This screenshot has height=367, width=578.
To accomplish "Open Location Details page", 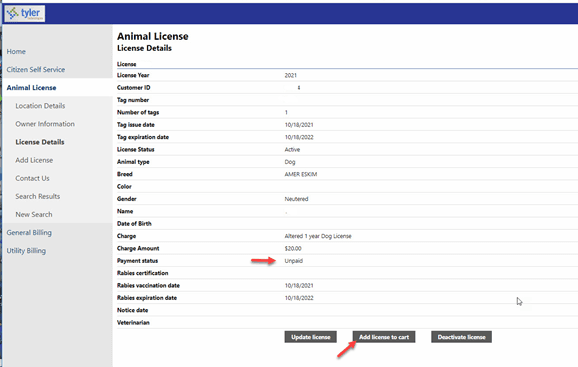I will click(40, 106).
